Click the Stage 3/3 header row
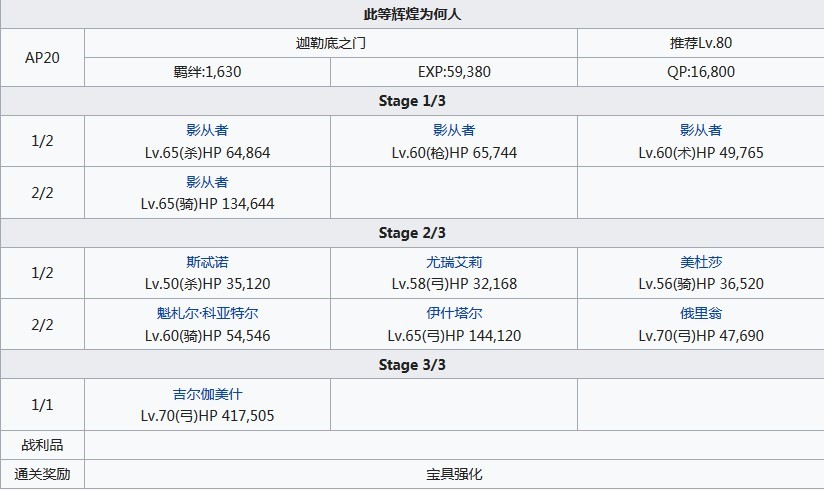This screenshot has width=824, height=490. pos(412,365)
